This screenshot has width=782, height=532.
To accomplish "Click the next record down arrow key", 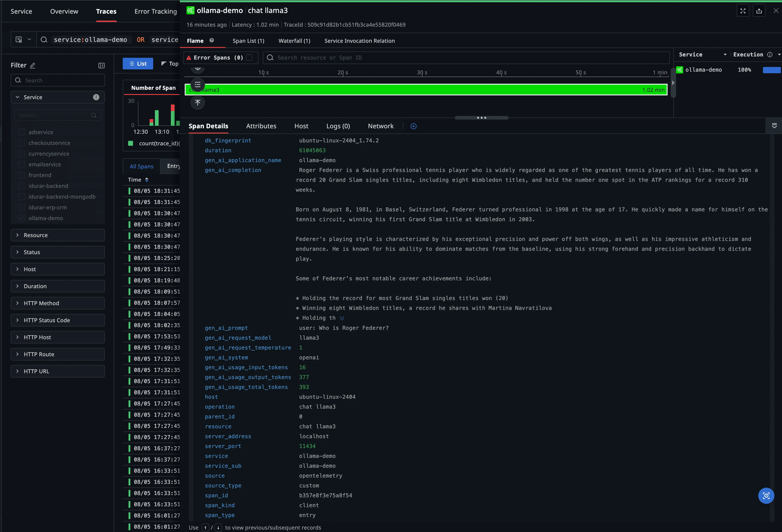I will coord(218,528).
